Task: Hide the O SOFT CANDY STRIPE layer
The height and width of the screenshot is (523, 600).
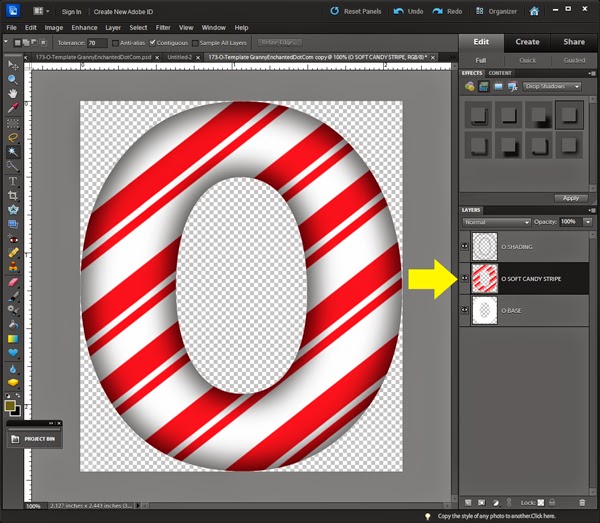Action: click(x=465, y=278)
